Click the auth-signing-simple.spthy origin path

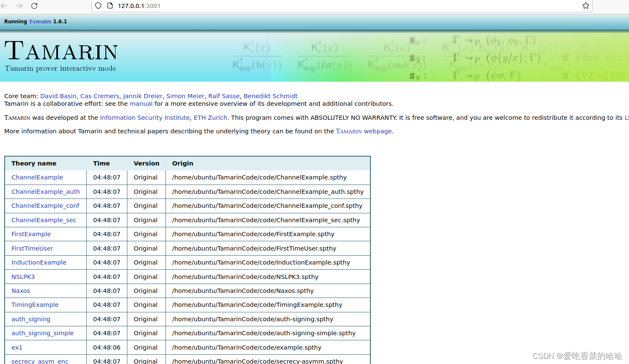(264, 333)
